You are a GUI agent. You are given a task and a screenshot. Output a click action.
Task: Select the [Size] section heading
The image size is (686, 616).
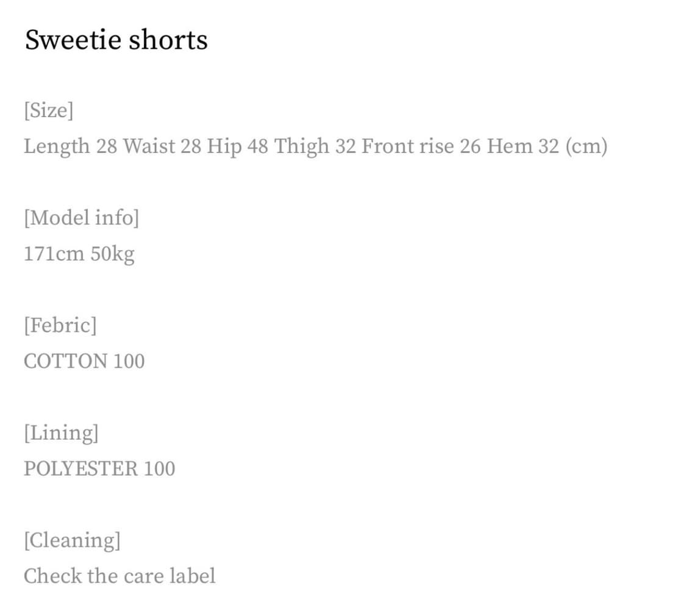click(x=49, y=110)
